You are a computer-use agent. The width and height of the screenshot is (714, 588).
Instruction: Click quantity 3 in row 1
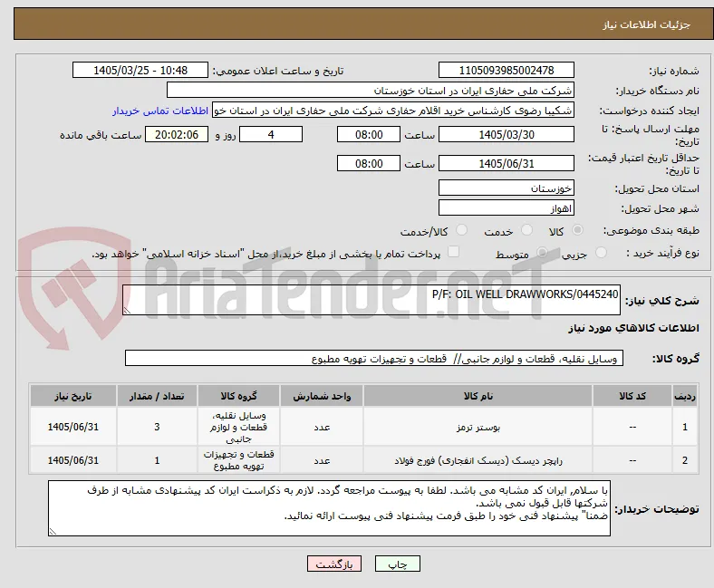[x=157, y=427]
